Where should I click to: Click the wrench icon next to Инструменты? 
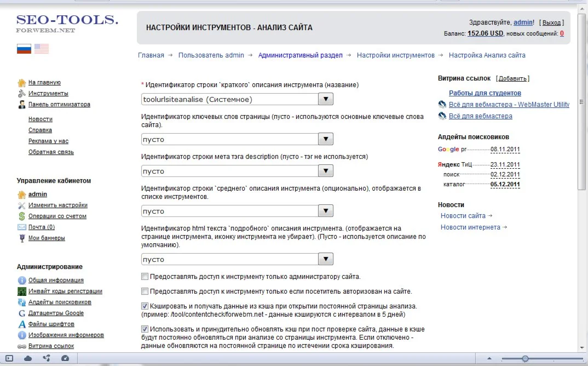pos(22,94)
